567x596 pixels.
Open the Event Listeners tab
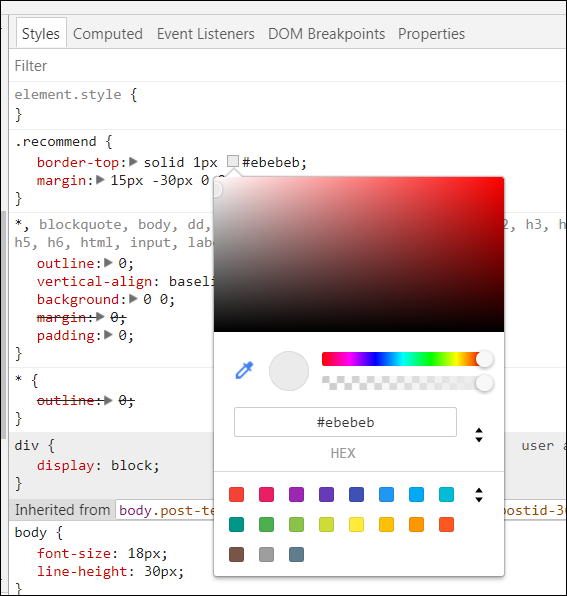pyautogui.click(x=206, y=34)
